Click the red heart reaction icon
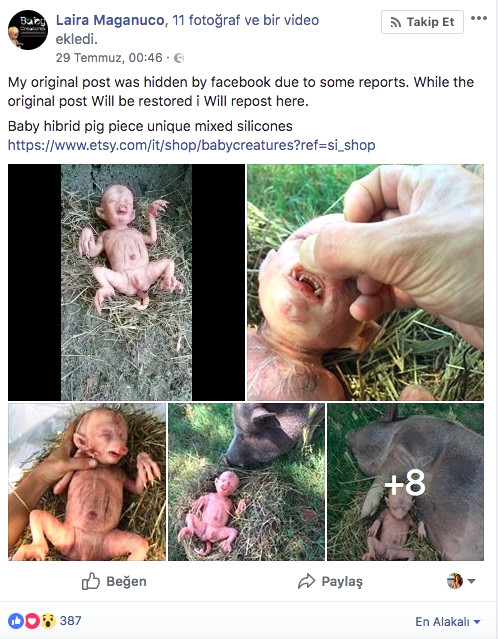The image size is (498, 639). [x=32, y=621]
